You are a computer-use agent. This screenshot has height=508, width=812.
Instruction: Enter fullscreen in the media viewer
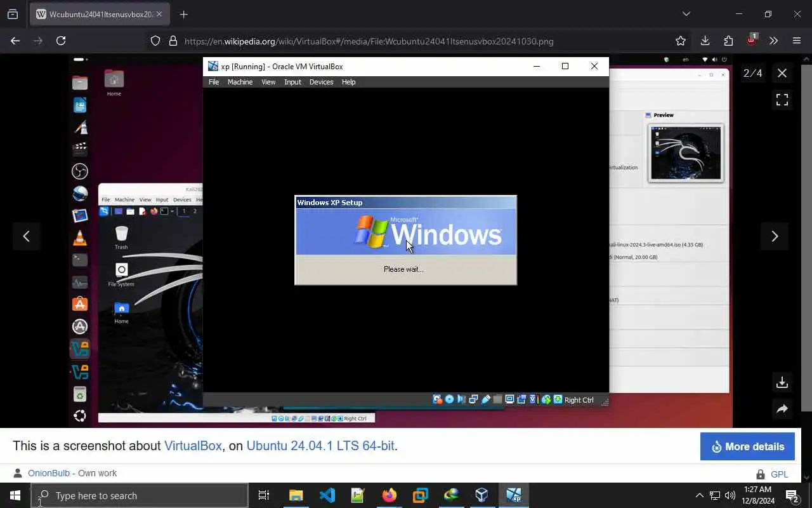tap(782, 100)
